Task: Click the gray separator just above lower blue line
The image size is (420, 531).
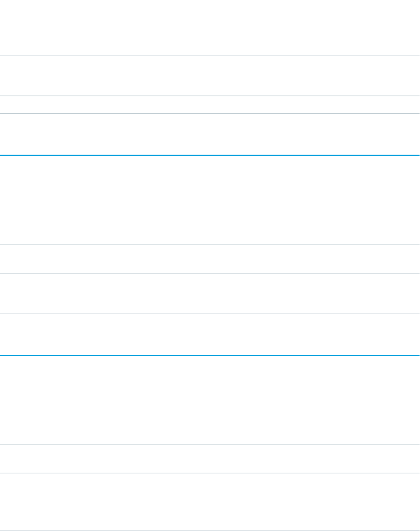Action: [x=210, y=313]
